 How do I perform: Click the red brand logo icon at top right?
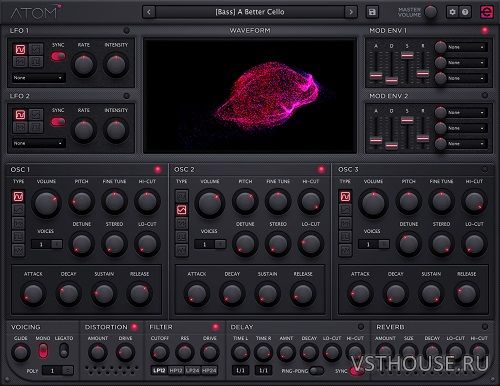point(487,12)
